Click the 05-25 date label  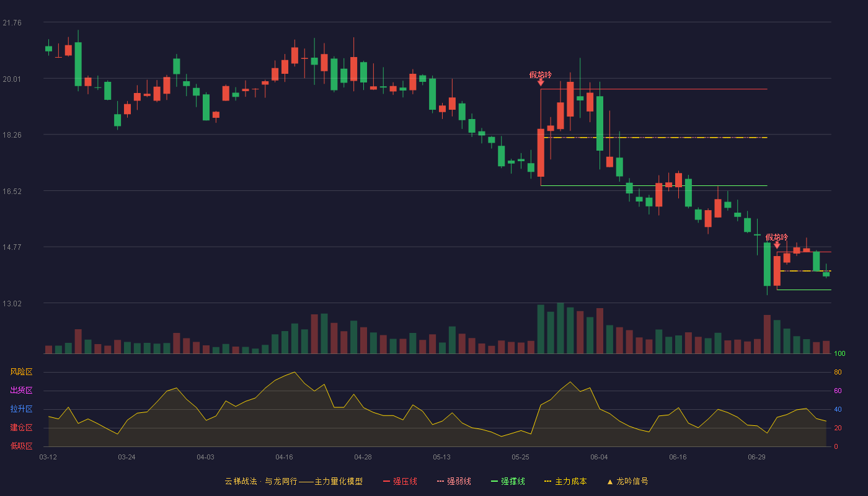pyautogui.click(x=520, y=457)
